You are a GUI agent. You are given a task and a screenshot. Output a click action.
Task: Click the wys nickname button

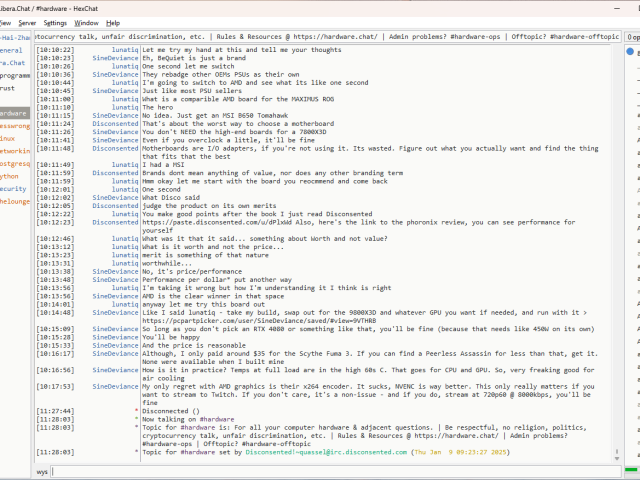[x=42, y=470]
